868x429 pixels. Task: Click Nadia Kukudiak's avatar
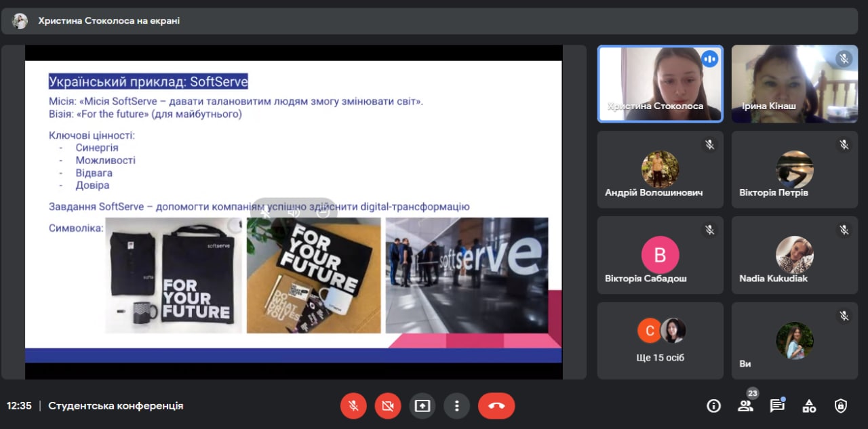pos(794,255)
